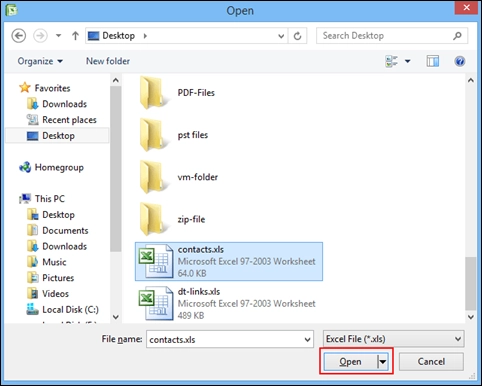Viewport: 482px width, 386px height.
Task: Click the dt-links.xls file name
Action: coord(199,292)
